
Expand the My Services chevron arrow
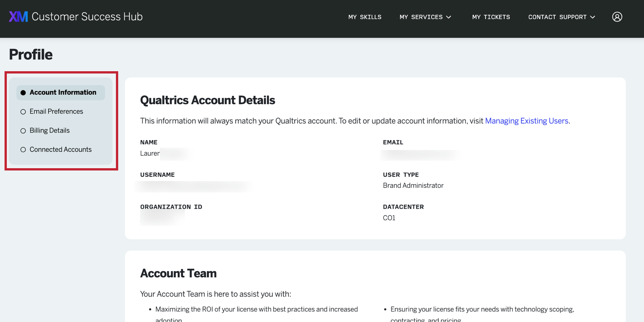[449, 17]
